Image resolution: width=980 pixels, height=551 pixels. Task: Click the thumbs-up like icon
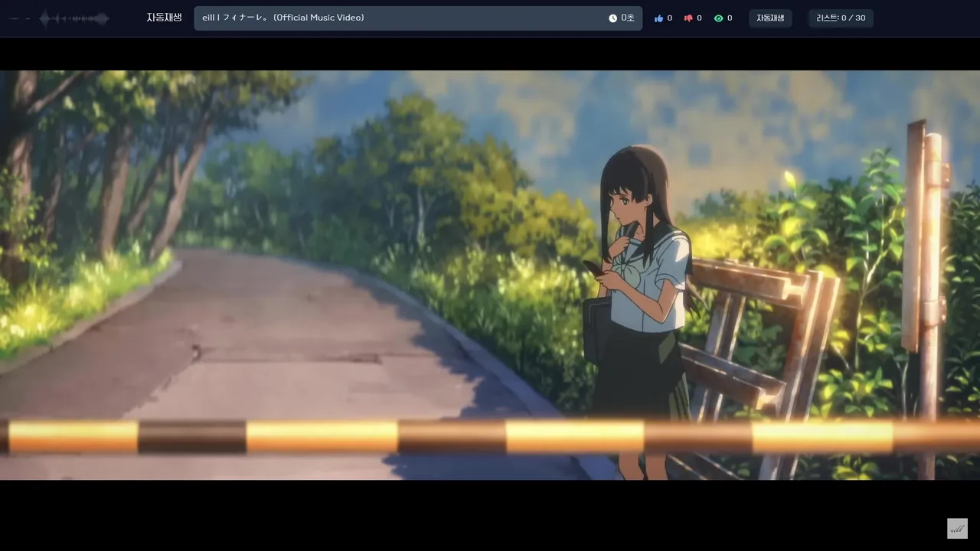click(658, 18)
